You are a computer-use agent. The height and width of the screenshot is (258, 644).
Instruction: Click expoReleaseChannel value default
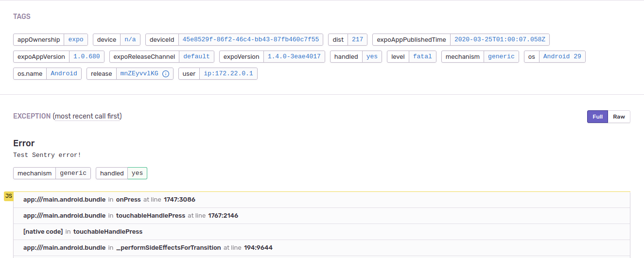pos(196,57)
